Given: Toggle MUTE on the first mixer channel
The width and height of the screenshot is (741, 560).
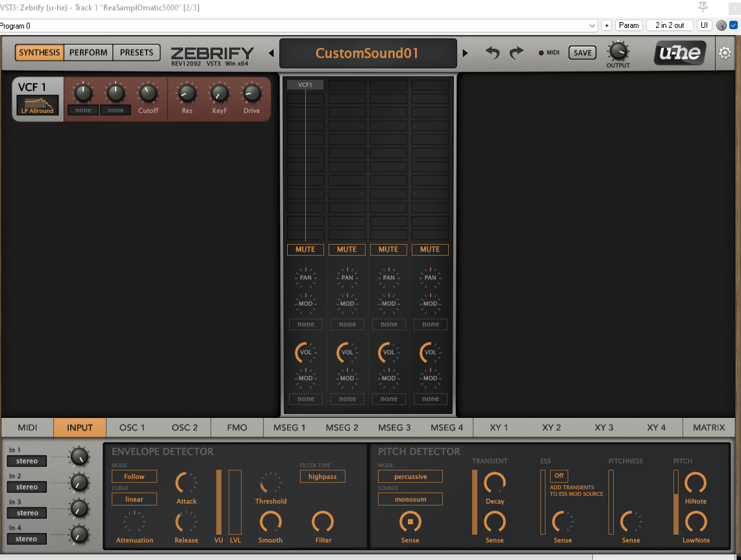Looking at the screenshot, I should [x=305, y=249].
